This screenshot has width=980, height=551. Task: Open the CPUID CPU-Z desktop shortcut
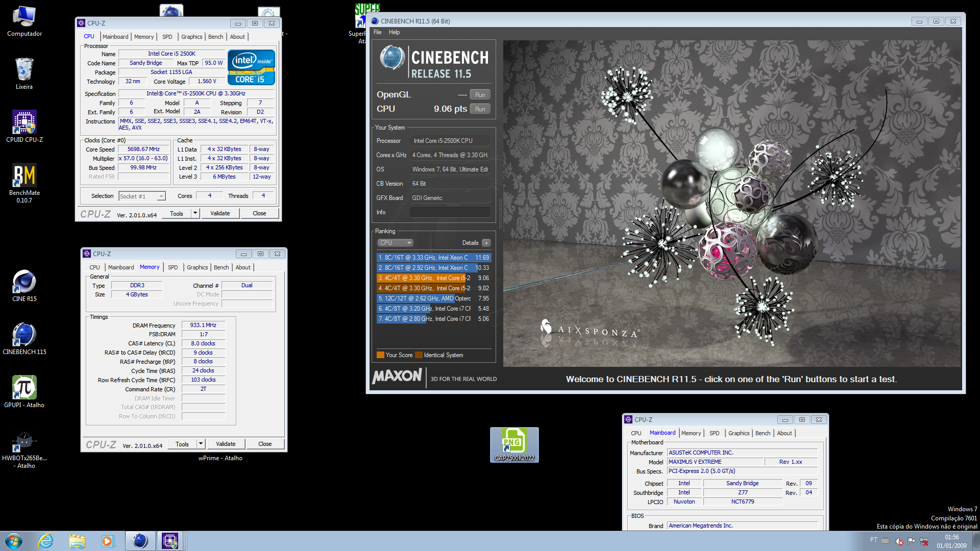click(x=24, y=127)
